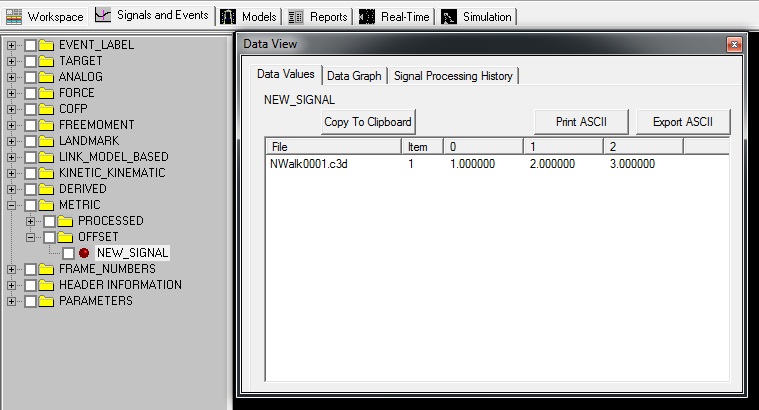Collapse the METRIC tree node

pyautogui.click(x=12, y=205)
